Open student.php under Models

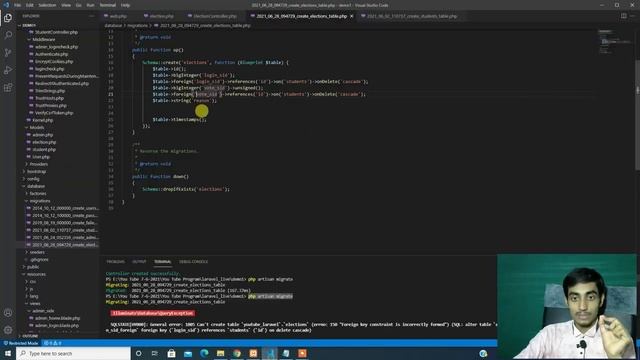[x=44, y=150]
